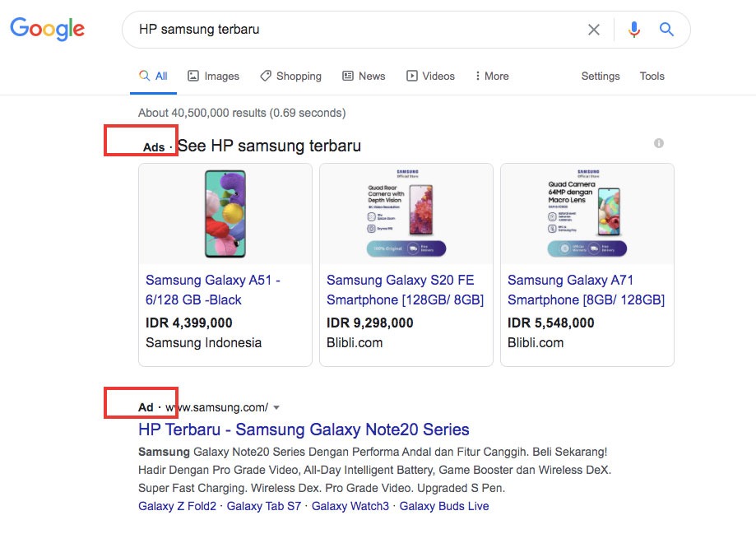Open Settings menu
The width and height of the screenshot is (756, 534).
(x=601, y=77)
